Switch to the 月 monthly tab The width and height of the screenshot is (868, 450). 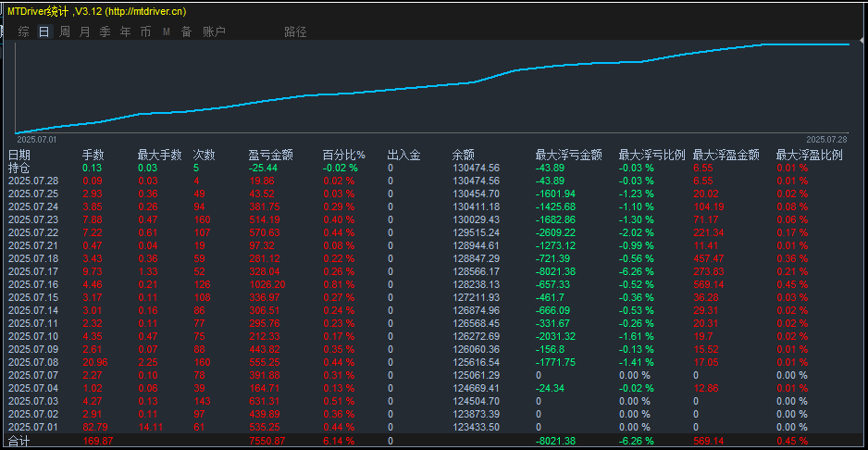(x=85, y=32)
